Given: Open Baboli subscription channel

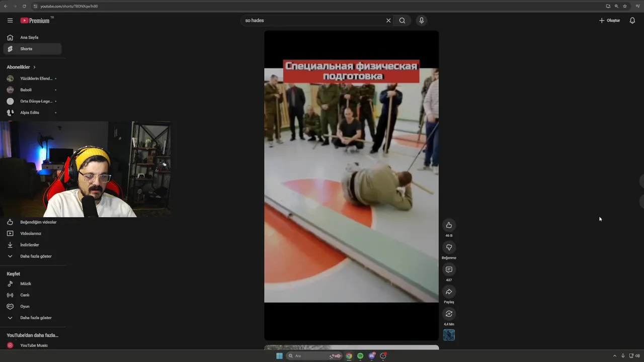Looking at the screenshot, I should pyautogui.click(x=32, y=90).
